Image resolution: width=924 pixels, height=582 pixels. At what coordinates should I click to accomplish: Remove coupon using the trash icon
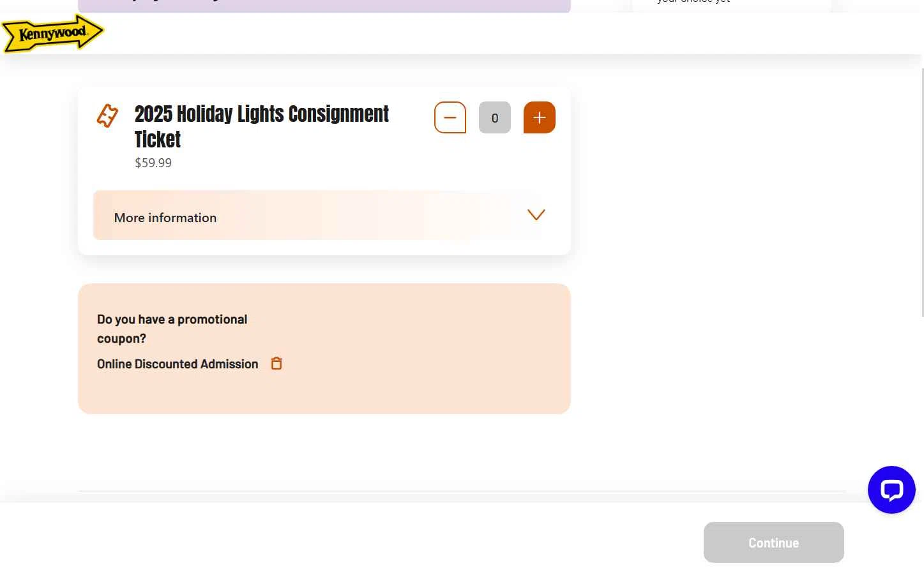click(276, 364)
